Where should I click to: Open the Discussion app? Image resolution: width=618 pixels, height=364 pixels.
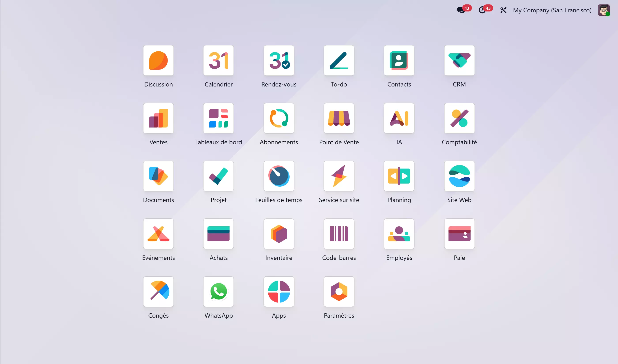coord(158,60)
